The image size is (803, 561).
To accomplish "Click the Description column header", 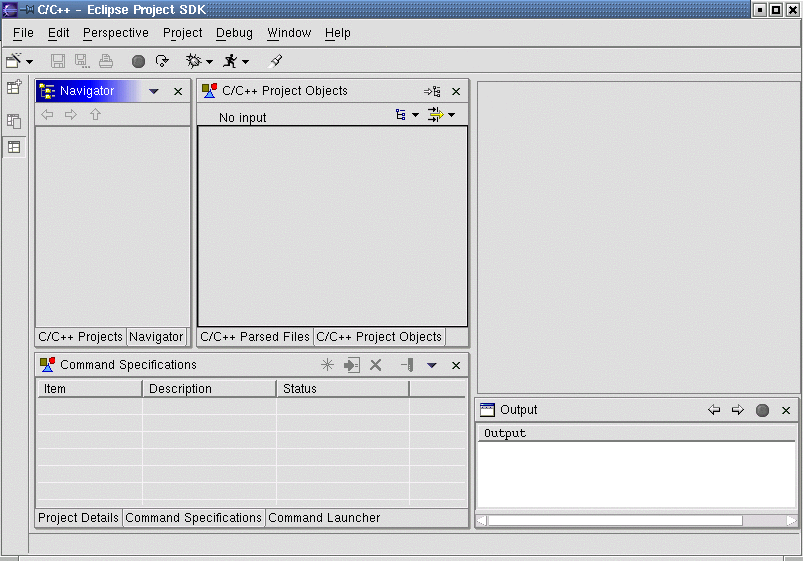I will [x=180, y=389].
